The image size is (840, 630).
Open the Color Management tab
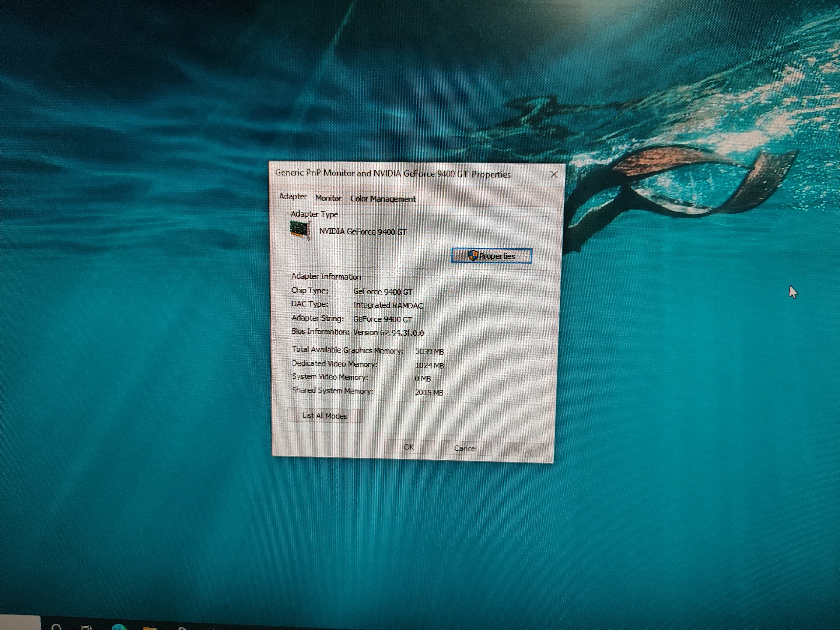click(x=383, y=199)
